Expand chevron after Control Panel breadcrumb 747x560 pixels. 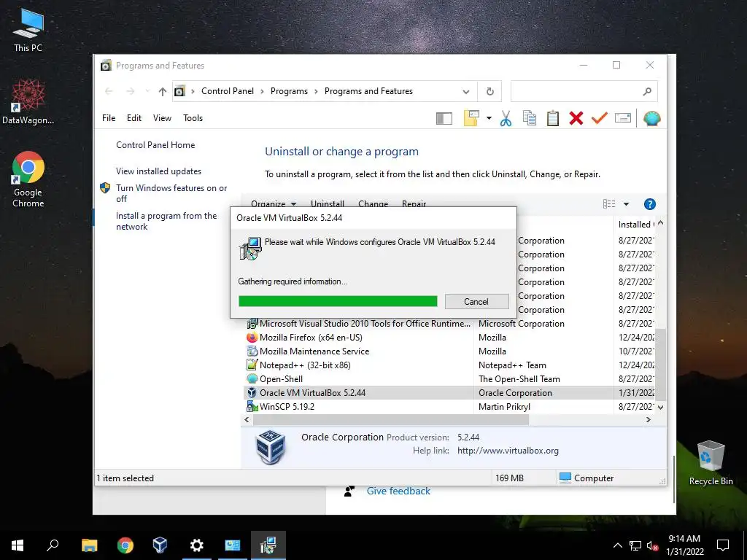coord(262,91)
